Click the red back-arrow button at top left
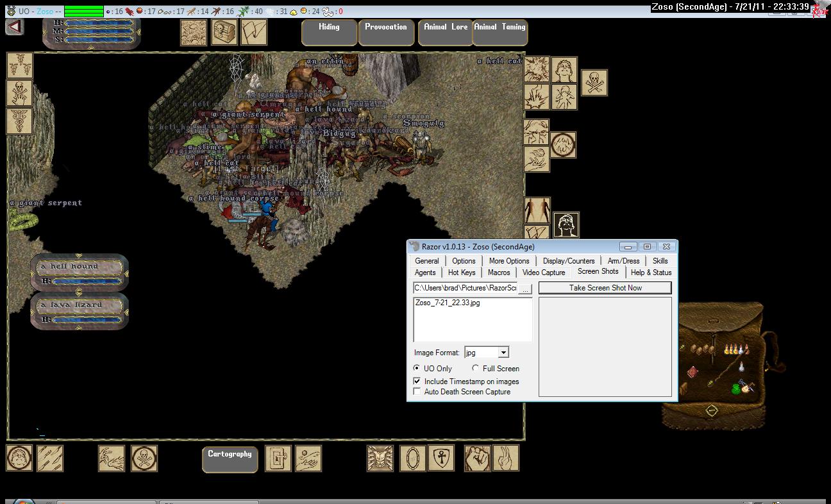831x504 pixels. [x=14, y=27]
